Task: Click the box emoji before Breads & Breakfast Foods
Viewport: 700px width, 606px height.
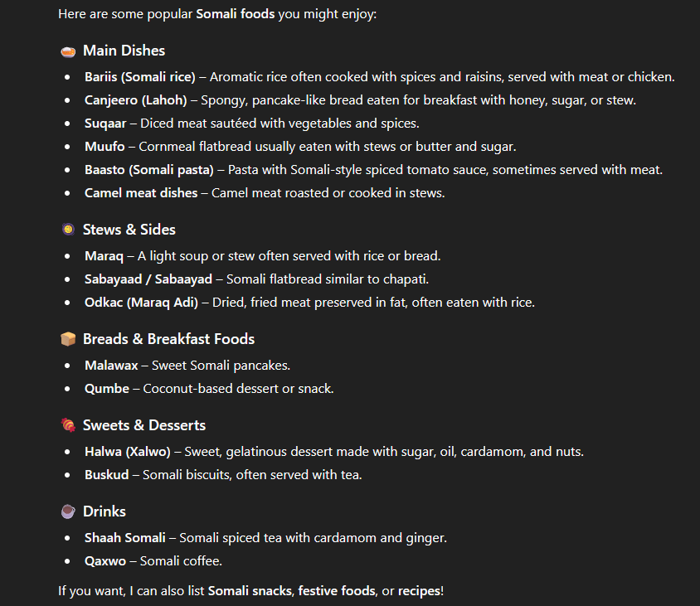Action: pyautogui.click(x=68, y=339)
